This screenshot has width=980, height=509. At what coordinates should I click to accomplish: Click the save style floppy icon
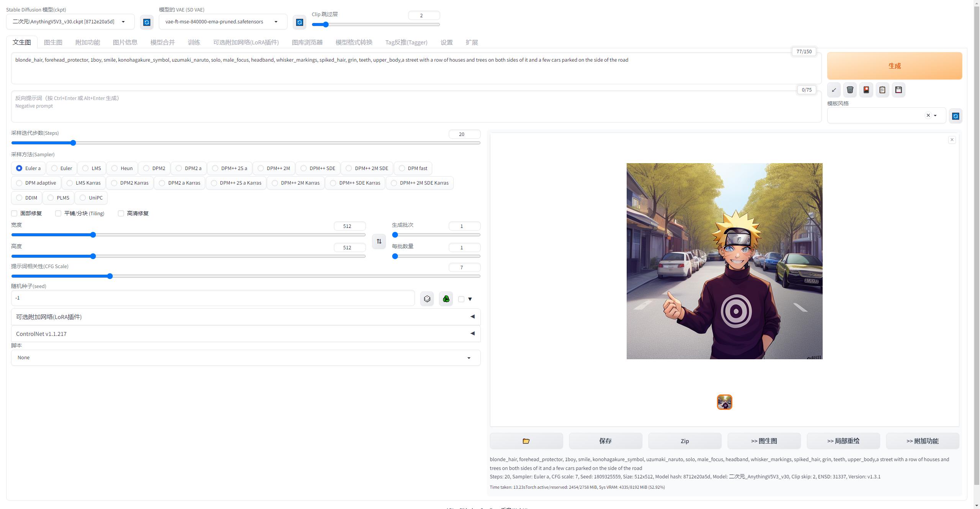point(898,90)
